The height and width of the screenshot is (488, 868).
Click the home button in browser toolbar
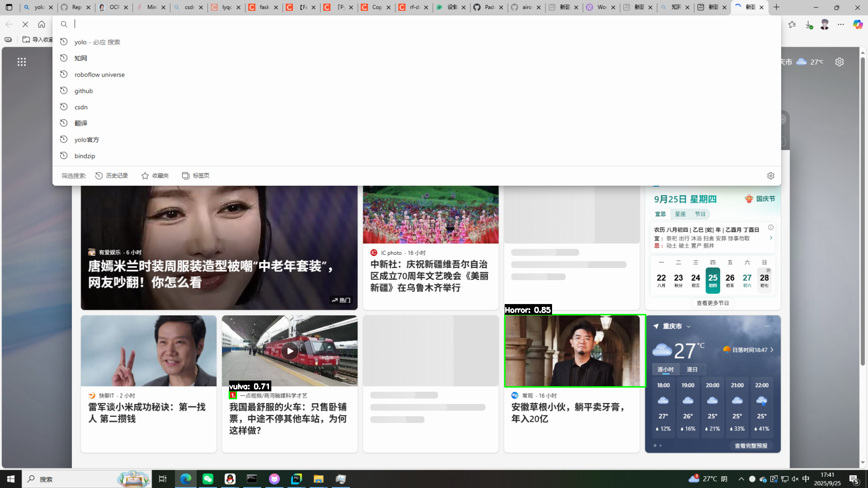click(x=42, y=24)
